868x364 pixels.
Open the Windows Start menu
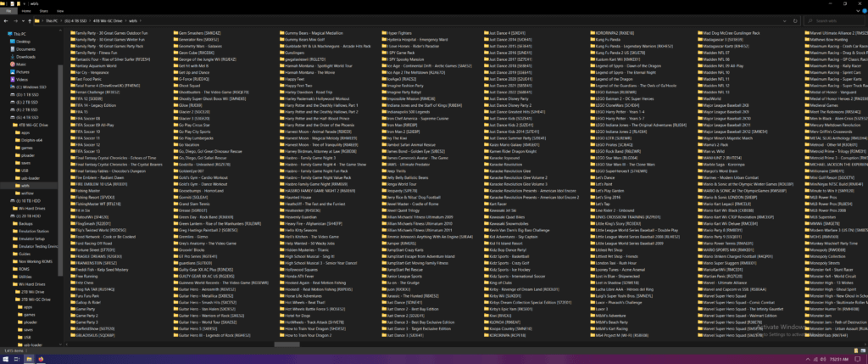6,359
